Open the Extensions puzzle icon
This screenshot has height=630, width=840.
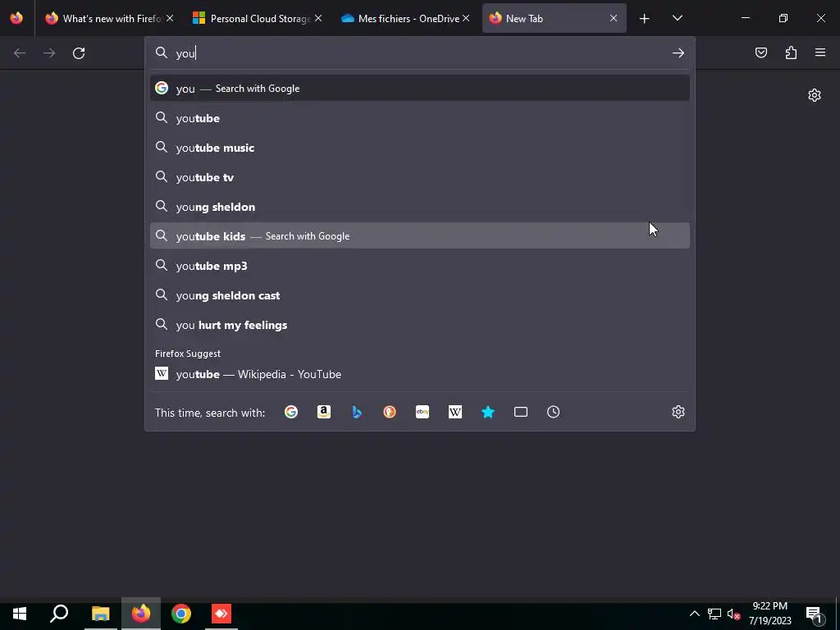(791, 52)
